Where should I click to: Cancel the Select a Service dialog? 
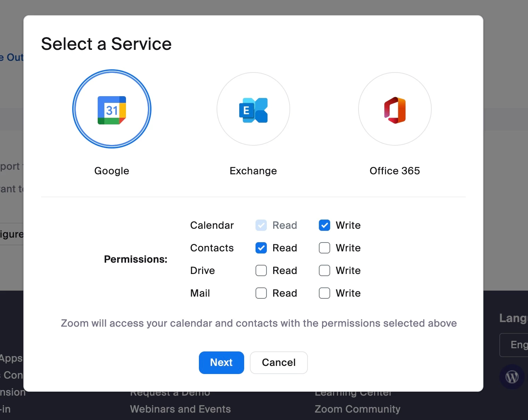pos(279,363)
